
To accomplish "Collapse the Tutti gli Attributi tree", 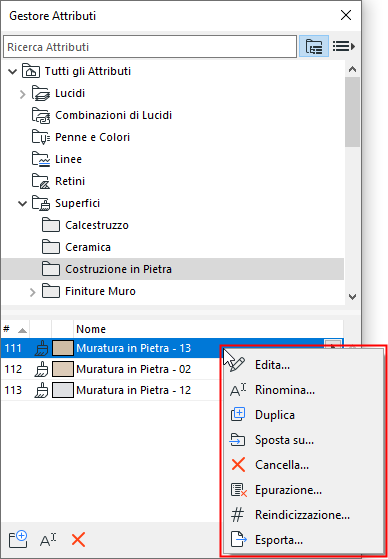I will (12, 72).
